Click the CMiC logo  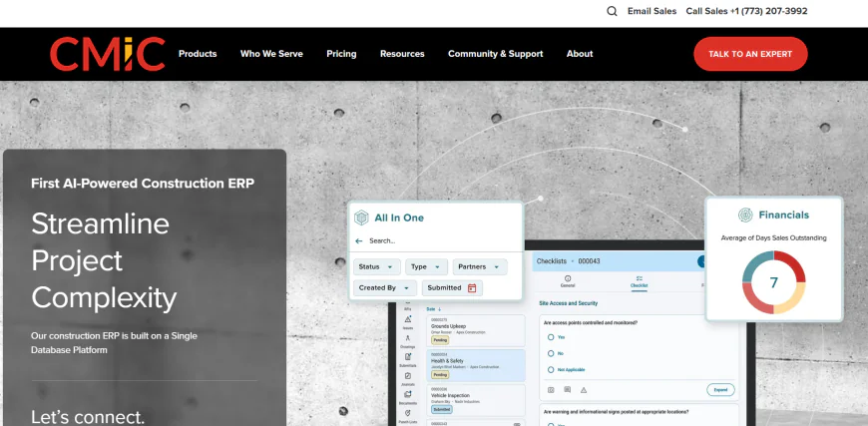(x=107, y=54)
